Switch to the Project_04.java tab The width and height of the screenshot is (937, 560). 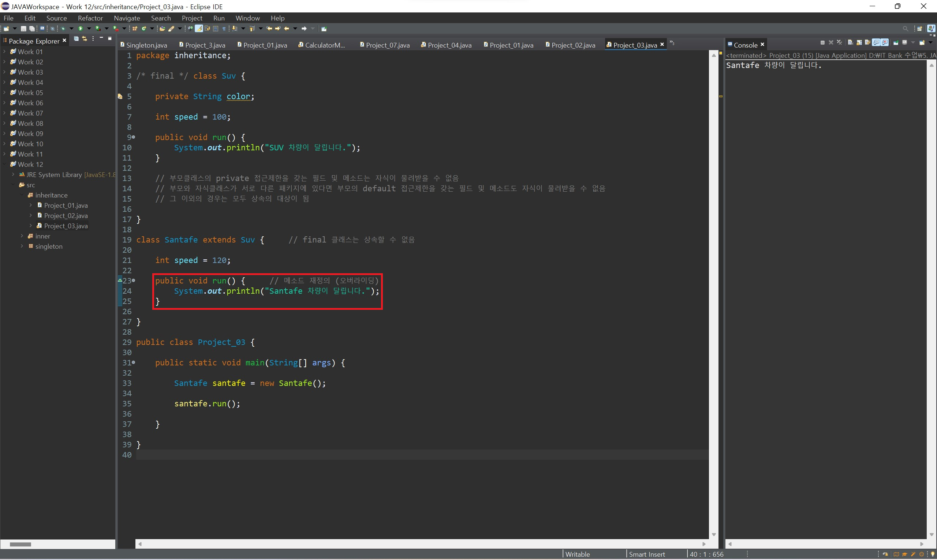tap(449, 45)
